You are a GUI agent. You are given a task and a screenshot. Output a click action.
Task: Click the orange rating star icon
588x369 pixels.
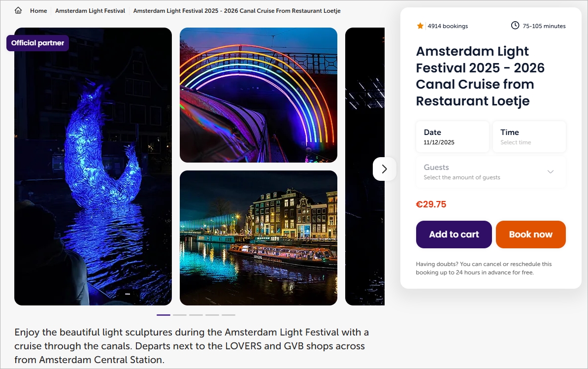point(420,26)
